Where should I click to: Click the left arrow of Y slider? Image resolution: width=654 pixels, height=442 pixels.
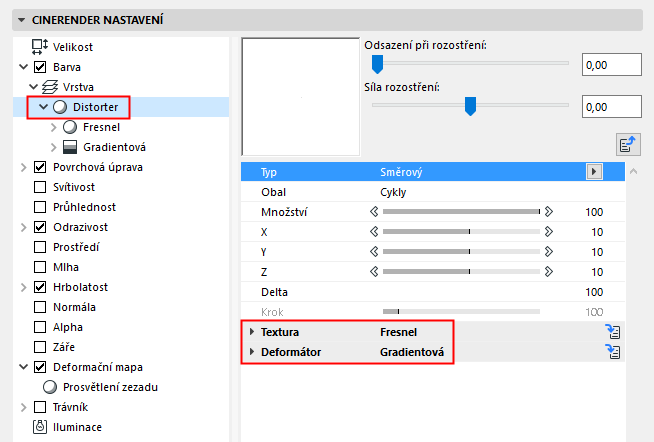(374, 252)
